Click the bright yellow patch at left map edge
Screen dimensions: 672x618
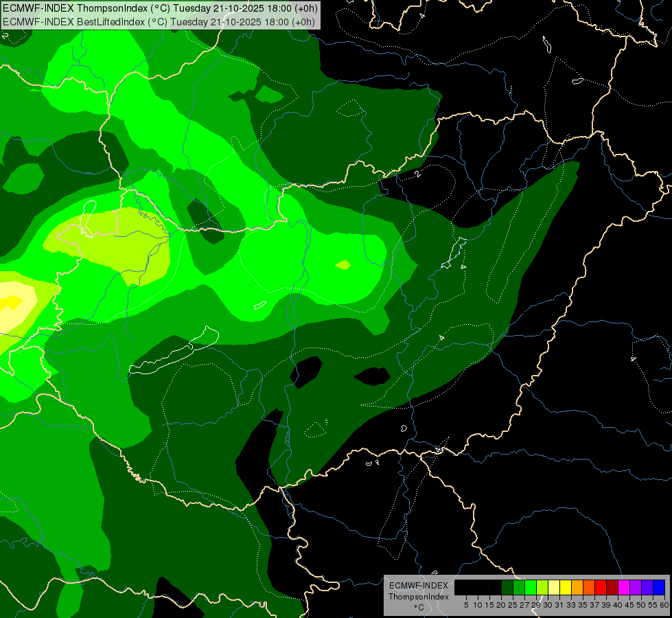point(10,302)
